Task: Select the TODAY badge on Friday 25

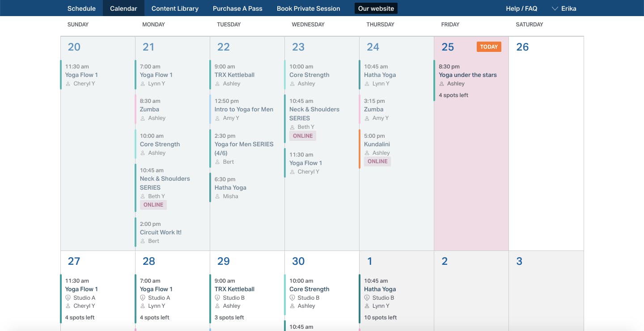Action: (489, 47)
